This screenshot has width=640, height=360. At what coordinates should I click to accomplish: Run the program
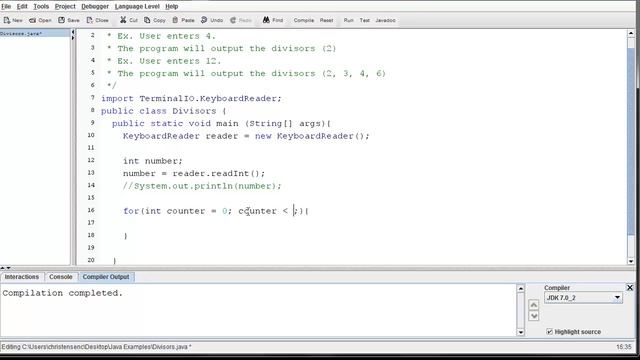pyautogui.click(x=349, y=20)
